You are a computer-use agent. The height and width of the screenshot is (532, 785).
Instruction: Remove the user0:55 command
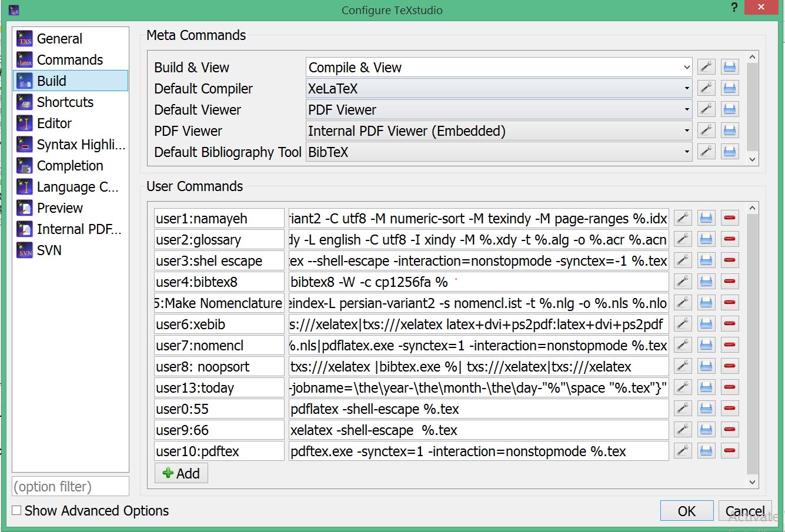pos(730,409)
